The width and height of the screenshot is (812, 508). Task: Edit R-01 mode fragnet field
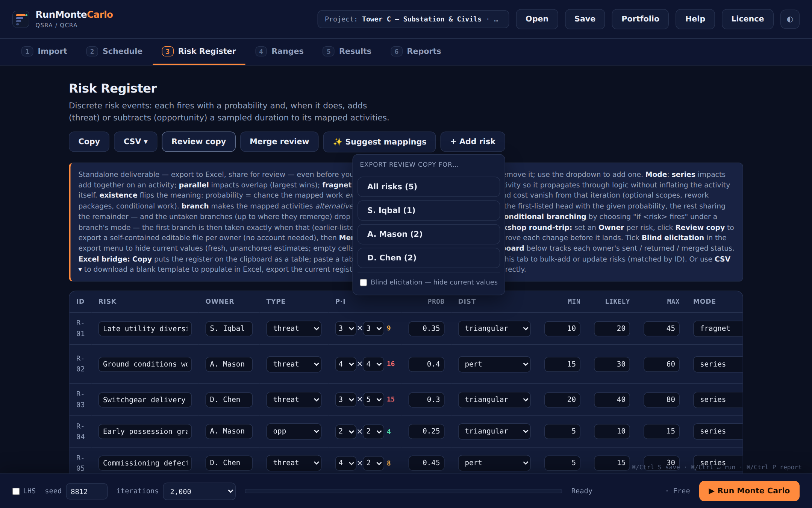click(718, 329)
